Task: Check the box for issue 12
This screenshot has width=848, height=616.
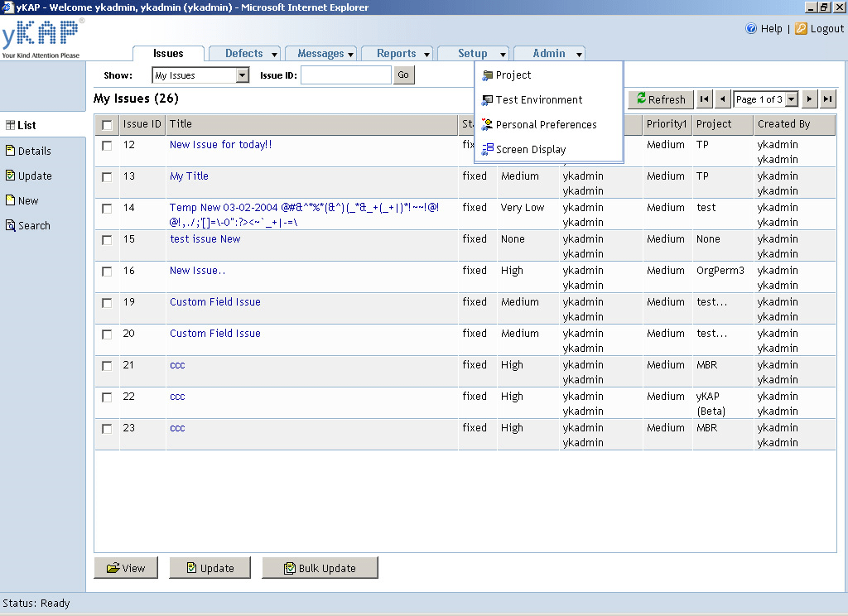Action: click(x=107, y=146)
